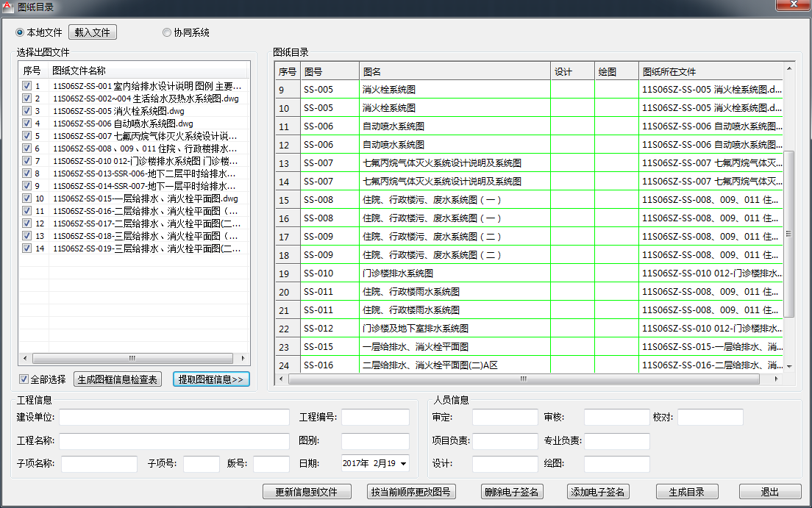Image resolution: width=812 pixels, height=508 pixels.
Task: Uncheck file 3 消火栓系统图.dwg checkbox
Action: [27, 111]
